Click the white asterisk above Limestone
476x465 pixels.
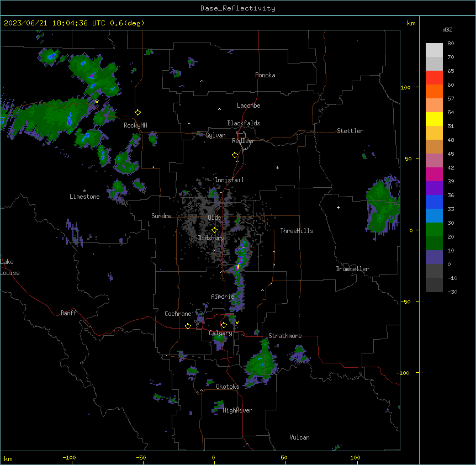tap(84, 191)
